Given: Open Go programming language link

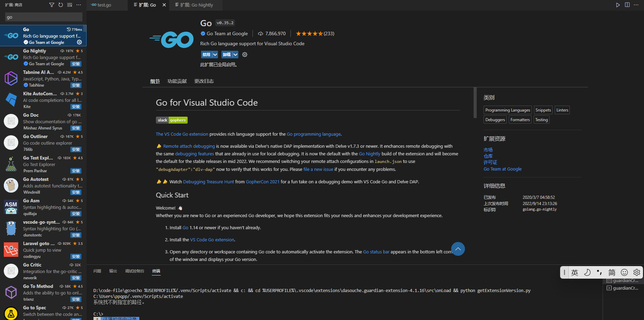Looking at the screenshot, I should pos(314,134).
